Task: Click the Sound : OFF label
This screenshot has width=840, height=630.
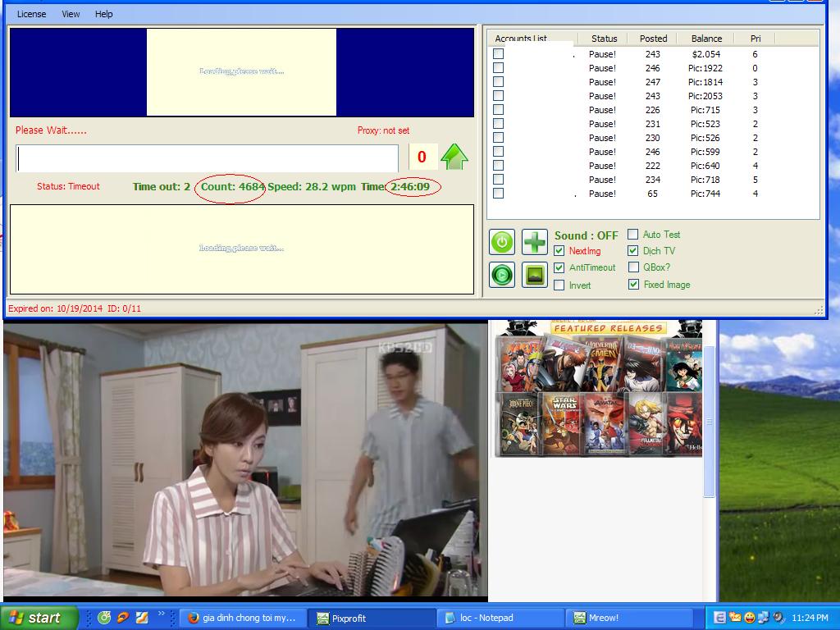Action: tap(586, 235)
